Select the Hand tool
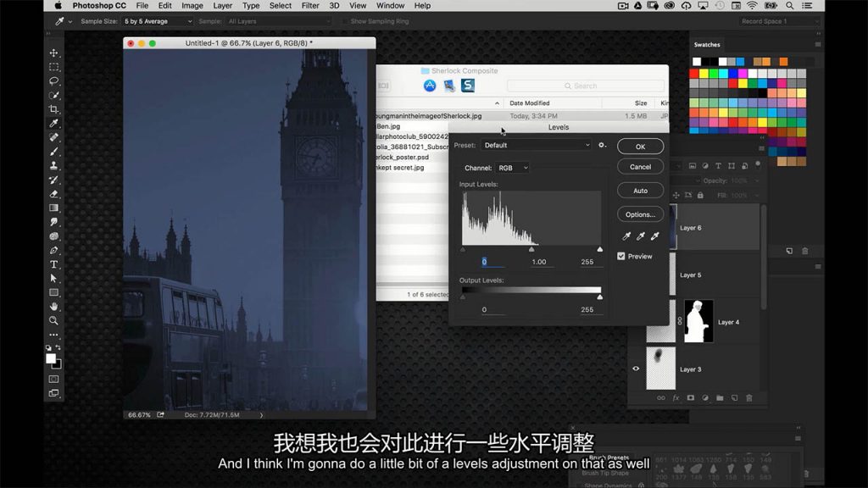Image resolution: width=868 pixels, height=488 pixels. 53,307
